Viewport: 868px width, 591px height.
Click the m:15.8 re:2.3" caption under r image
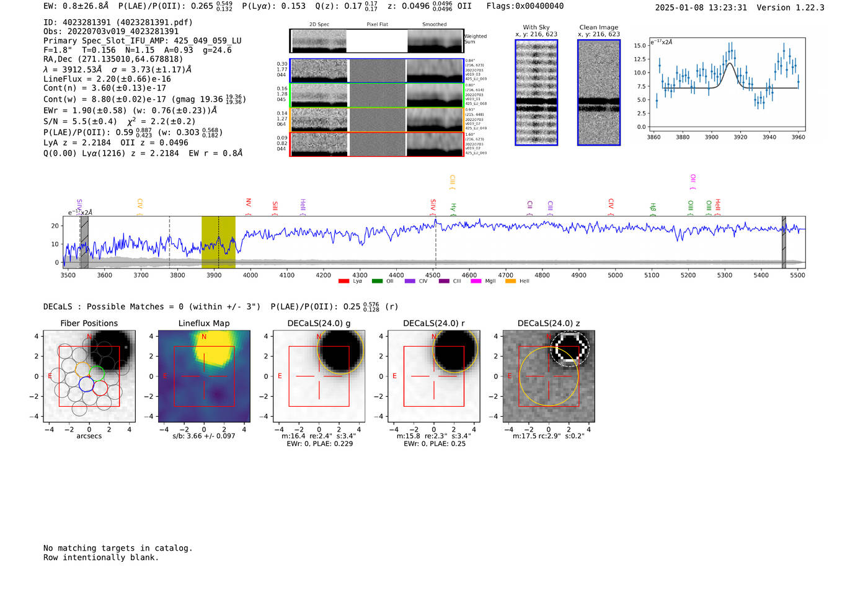(x=433, y=436)
